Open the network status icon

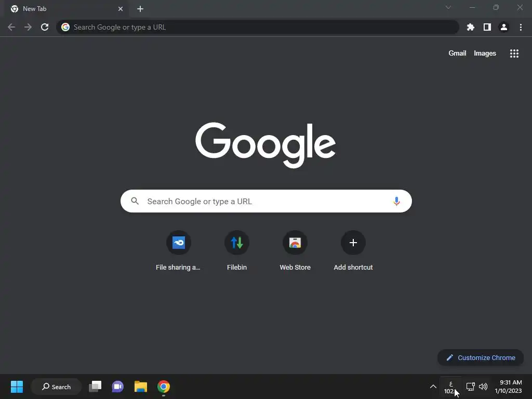click(x=471, y=387)
